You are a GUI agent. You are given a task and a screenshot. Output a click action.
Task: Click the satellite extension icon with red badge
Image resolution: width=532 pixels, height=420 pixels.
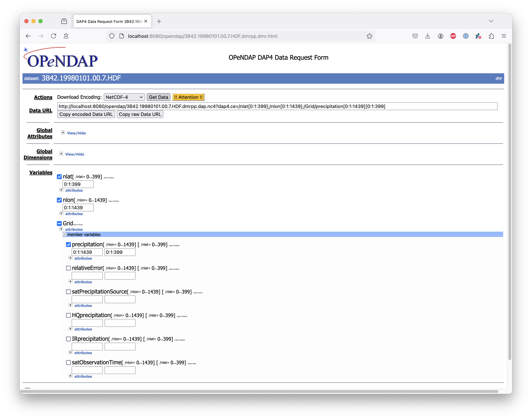(478, 36)
